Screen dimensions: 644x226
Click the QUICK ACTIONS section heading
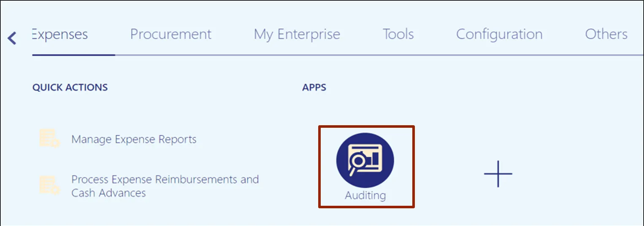point(70,87)
